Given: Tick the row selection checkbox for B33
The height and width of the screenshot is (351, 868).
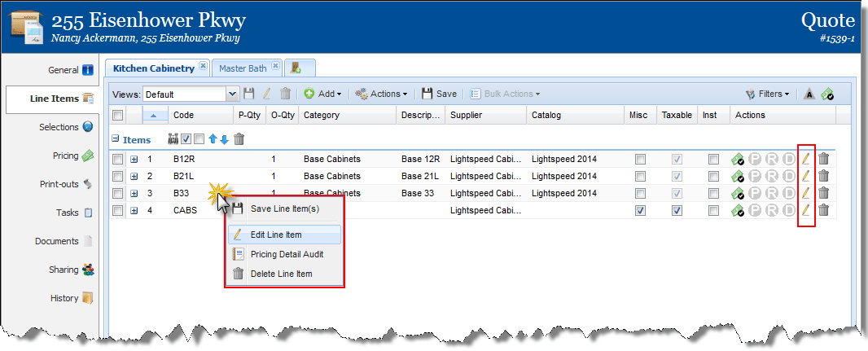Looking at the screenshot, I should click(x=117, y=194).
